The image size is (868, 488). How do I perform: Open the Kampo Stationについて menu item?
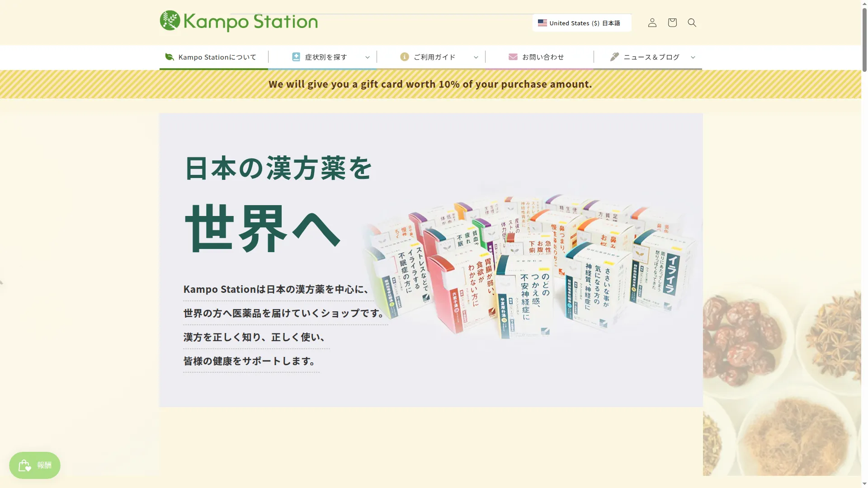(214, 57)
